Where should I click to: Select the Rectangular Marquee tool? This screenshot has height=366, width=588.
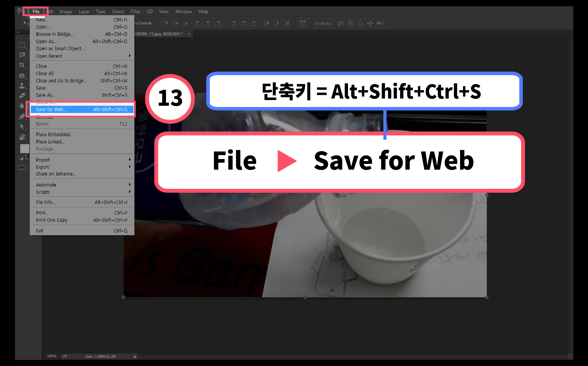pyautogui.click(x=22, y=45)
